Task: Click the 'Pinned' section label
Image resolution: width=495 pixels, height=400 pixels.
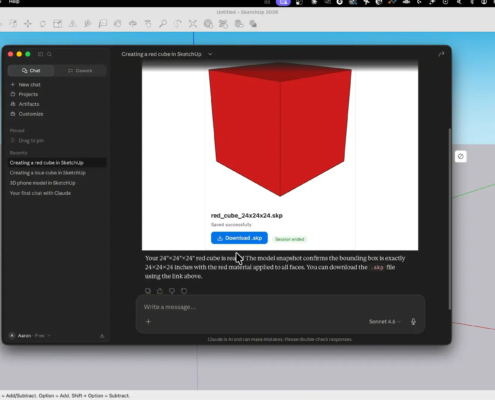Action: (x=17, y=131)
